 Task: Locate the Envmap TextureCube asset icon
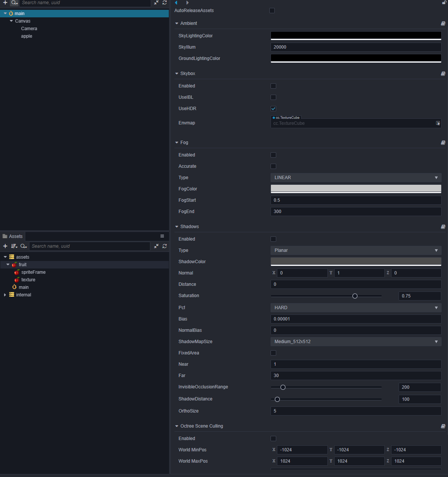(438, 123)
